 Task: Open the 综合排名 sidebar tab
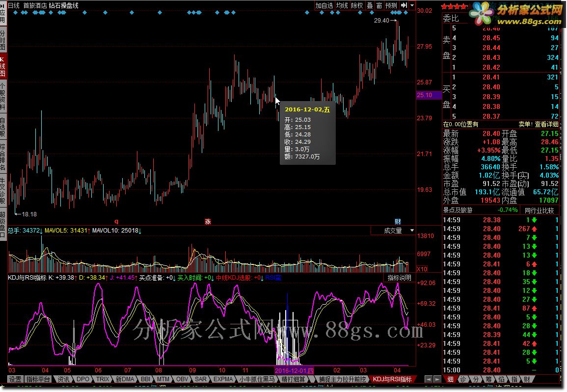[3, 157]
